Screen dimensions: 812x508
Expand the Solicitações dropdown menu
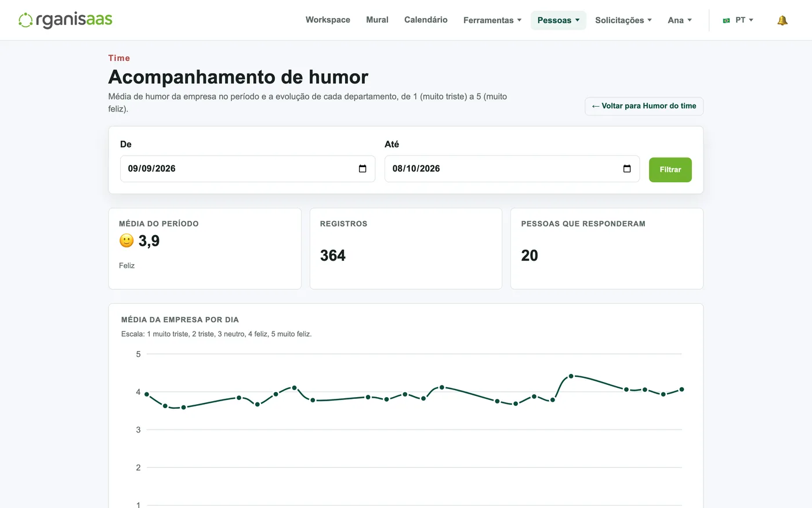coord(623,20)
